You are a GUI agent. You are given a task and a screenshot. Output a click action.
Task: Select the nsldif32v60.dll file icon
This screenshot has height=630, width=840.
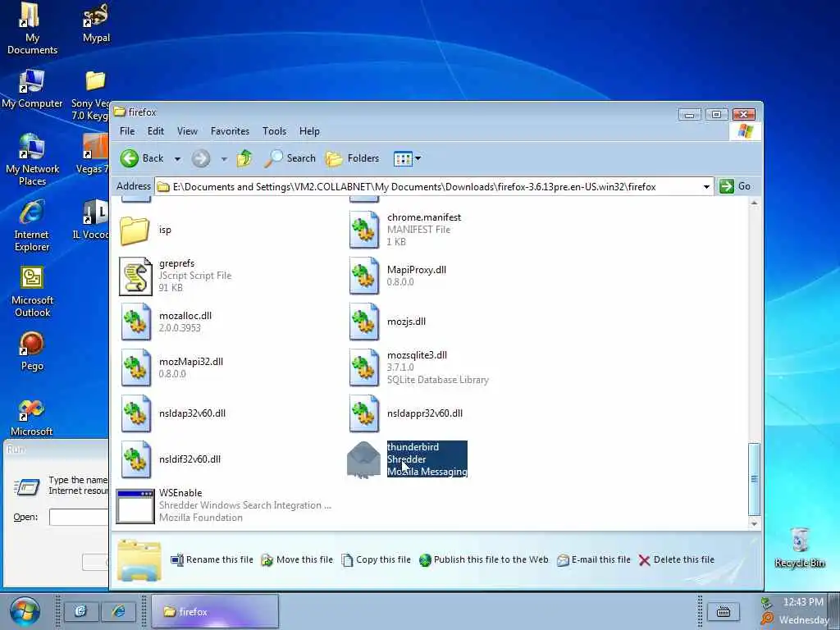[x=135, y=459]
